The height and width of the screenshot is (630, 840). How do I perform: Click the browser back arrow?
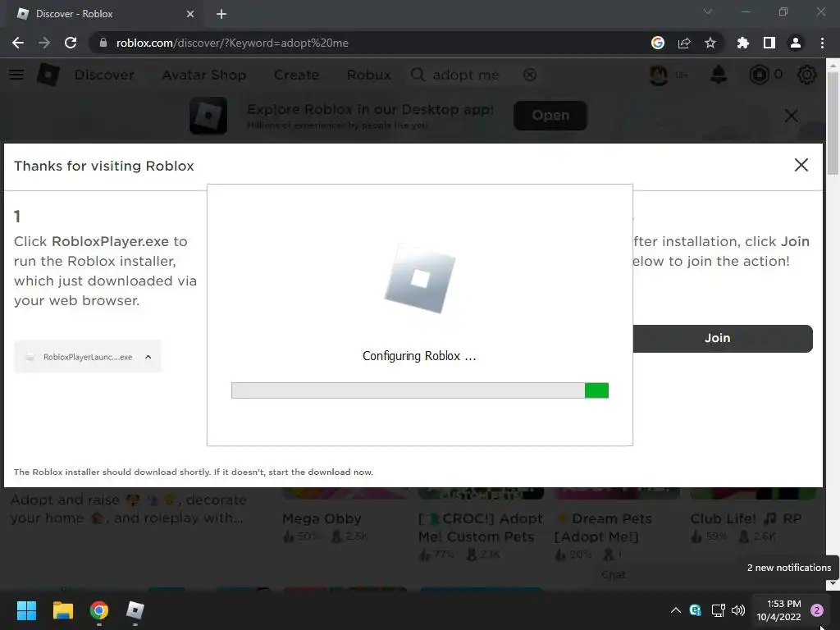18,43
